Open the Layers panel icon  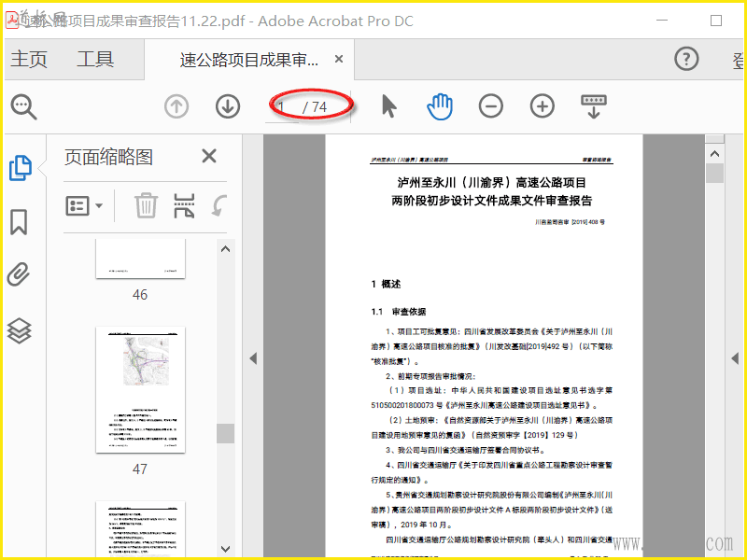click(19, 330)
